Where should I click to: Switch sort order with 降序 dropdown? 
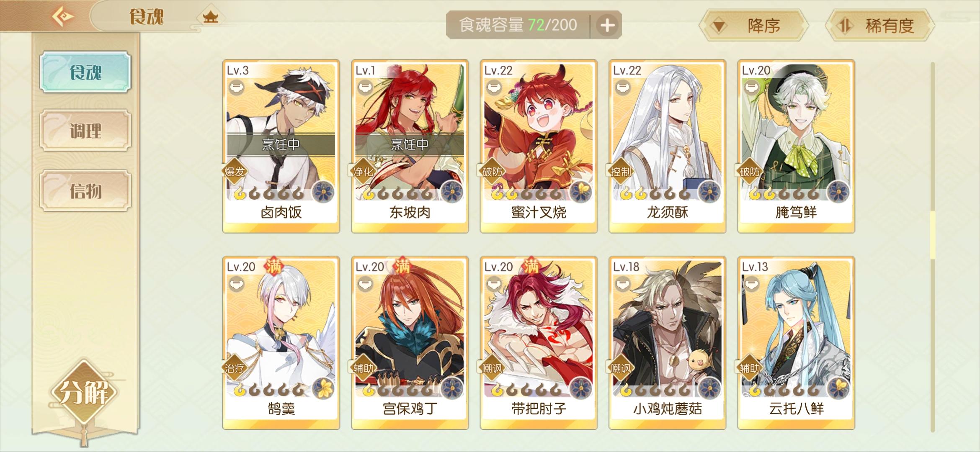tap(753, 26)
